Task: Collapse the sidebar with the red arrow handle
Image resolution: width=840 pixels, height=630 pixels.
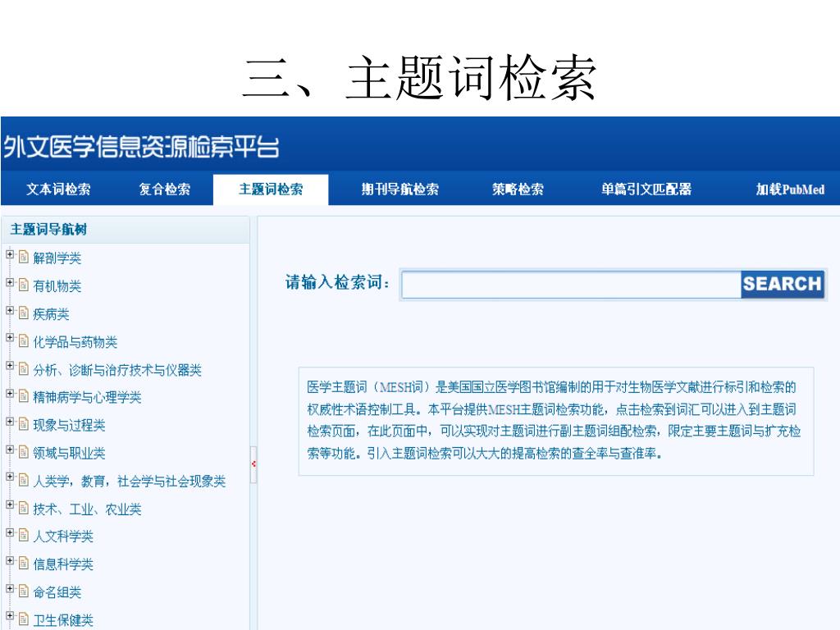Action: (253, 464)
